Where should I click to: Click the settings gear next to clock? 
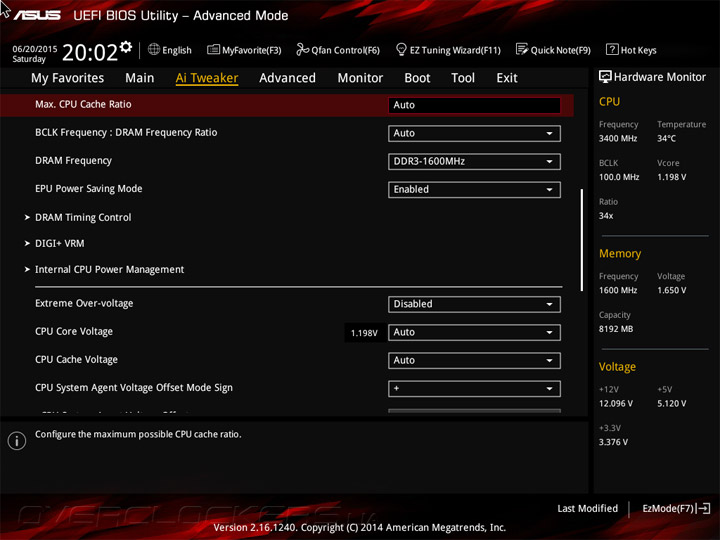(126, 46)
